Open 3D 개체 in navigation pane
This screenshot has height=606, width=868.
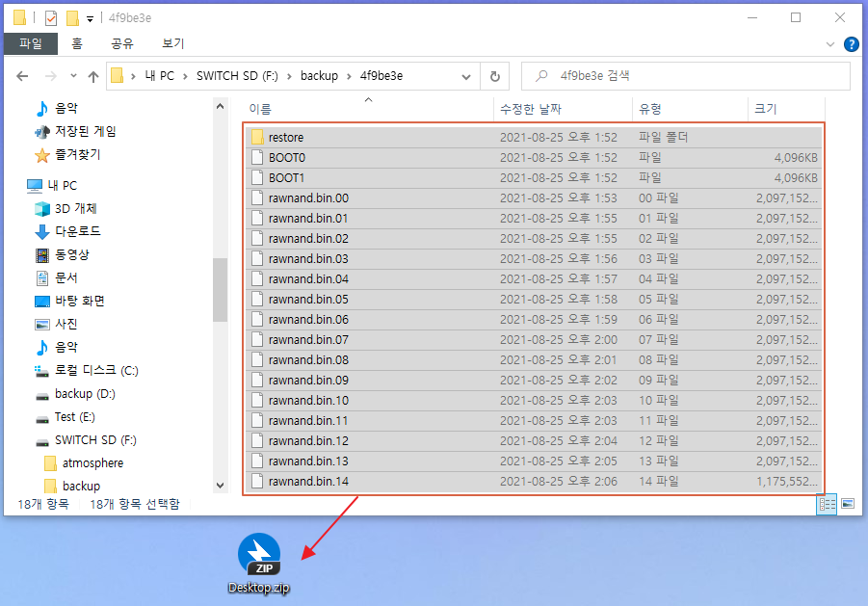point(66,208)
